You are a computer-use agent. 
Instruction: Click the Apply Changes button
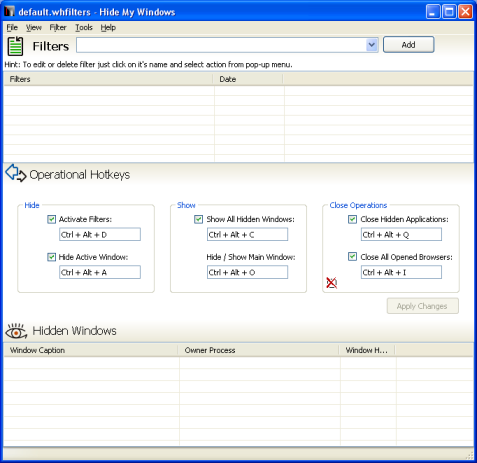tap(423, 306)
